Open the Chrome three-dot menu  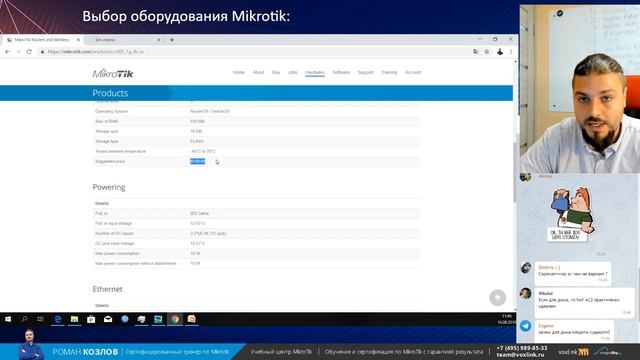(x=511, y=52)
